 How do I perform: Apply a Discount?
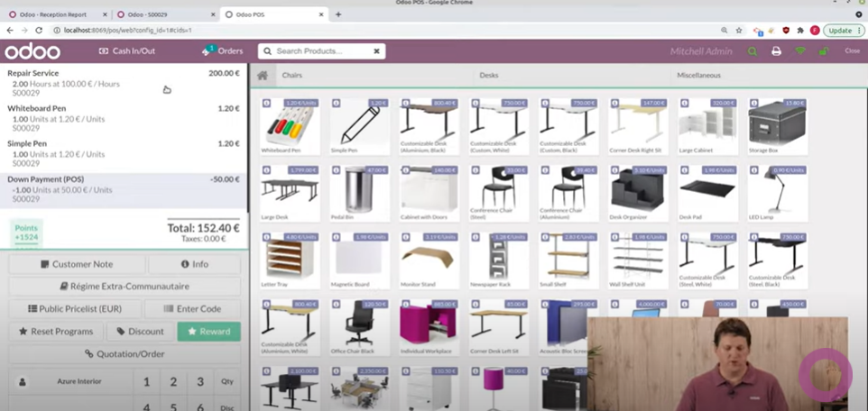pyautogui.click(x=140, y=332)
